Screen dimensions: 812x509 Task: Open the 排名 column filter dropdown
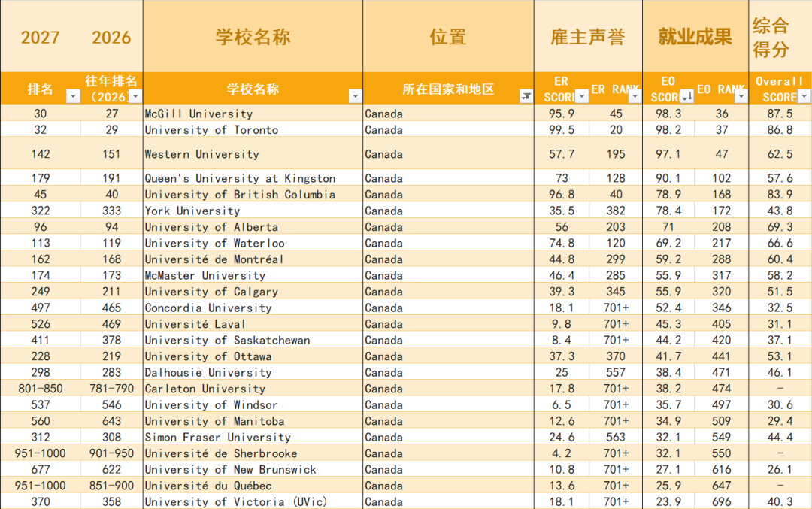tap(73, 96)
